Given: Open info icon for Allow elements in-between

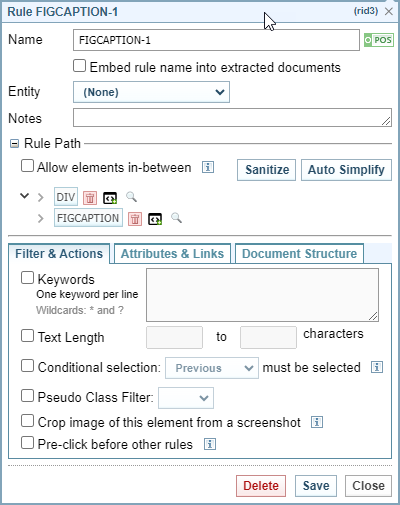Looking at the screenshot, I should [x=208, y=167].
